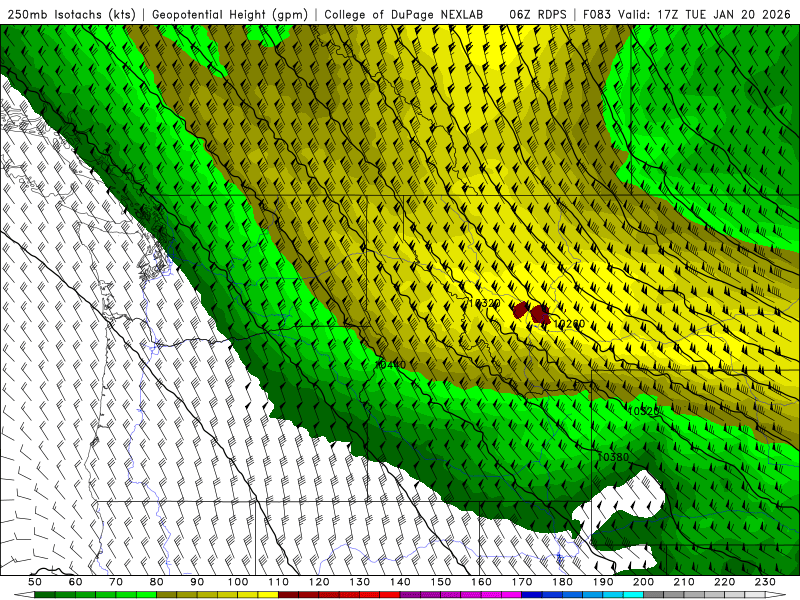This screenshot has width=800, height=600.
Task: Click the "Geopotential Height (gpm)" header text
Action: (230, 15)
